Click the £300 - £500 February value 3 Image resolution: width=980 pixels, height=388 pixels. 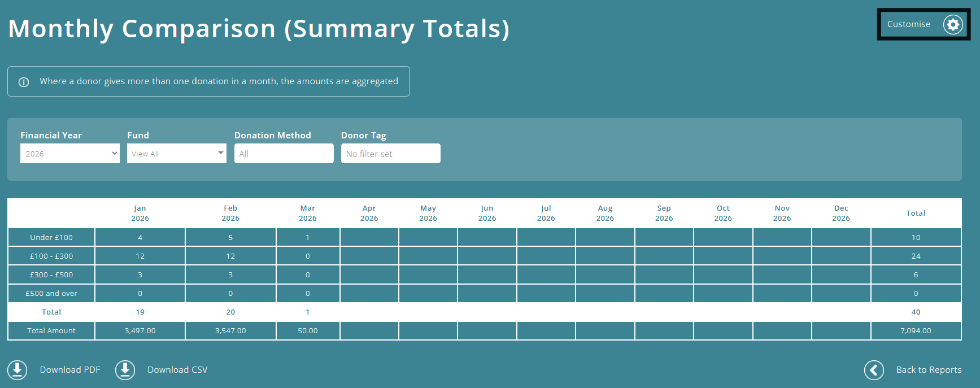tap(230, 275)
